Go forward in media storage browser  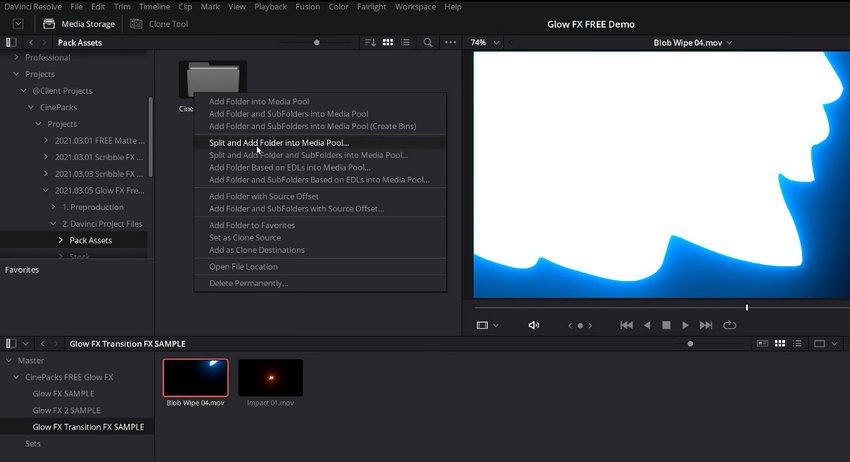point(44,42)
